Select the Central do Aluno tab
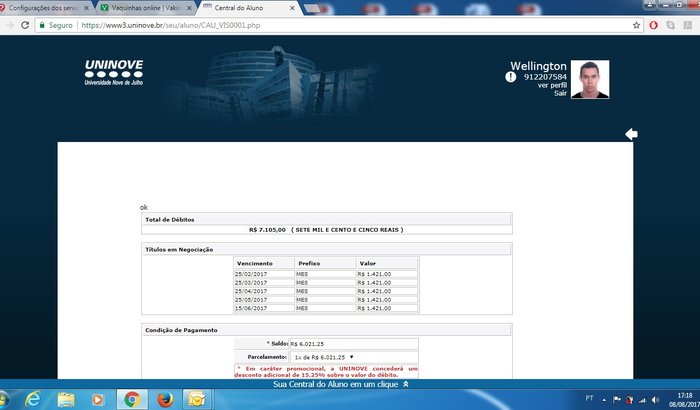 coord(249,8)
